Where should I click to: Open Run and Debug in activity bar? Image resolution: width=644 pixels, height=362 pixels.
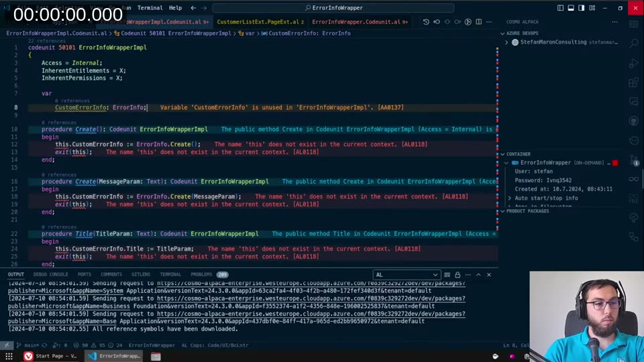pos(633,64)
